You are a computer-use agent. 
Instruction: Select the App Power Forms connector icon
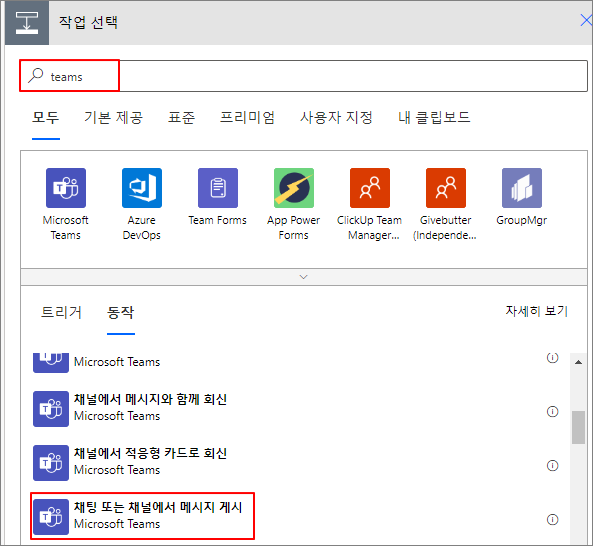(294, 188)
